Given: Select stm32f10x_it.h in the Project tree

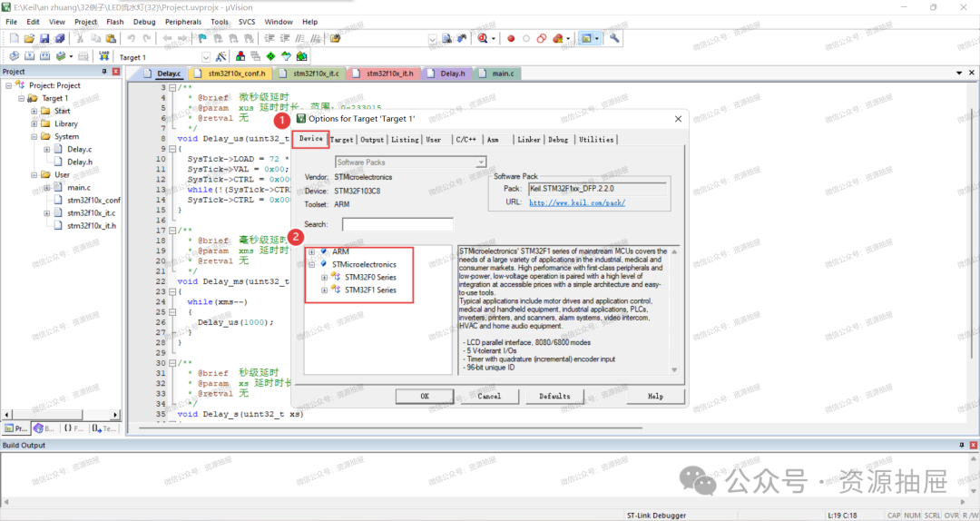Looking at the screenshot, I should (x=92, y=226).
